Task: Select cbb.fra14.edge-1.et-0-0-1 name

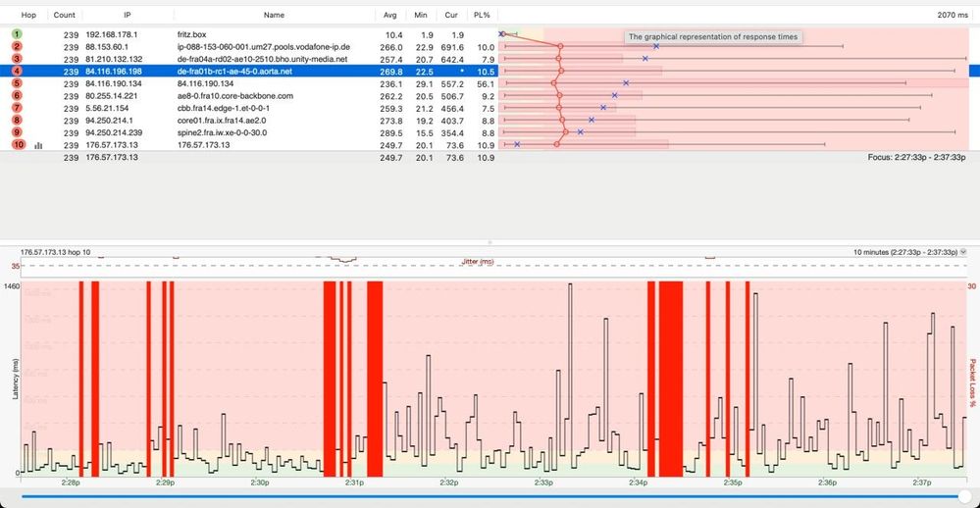Action: click(224, 108)
